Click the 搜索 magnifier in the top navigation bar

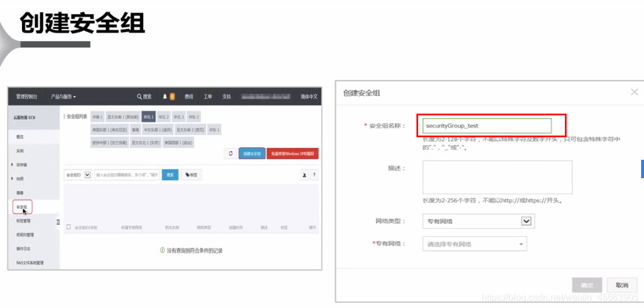tap(144, 97)
